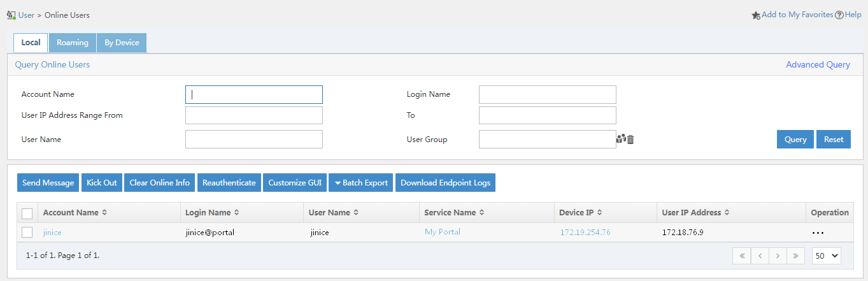Focus the To IP address field

548,115
